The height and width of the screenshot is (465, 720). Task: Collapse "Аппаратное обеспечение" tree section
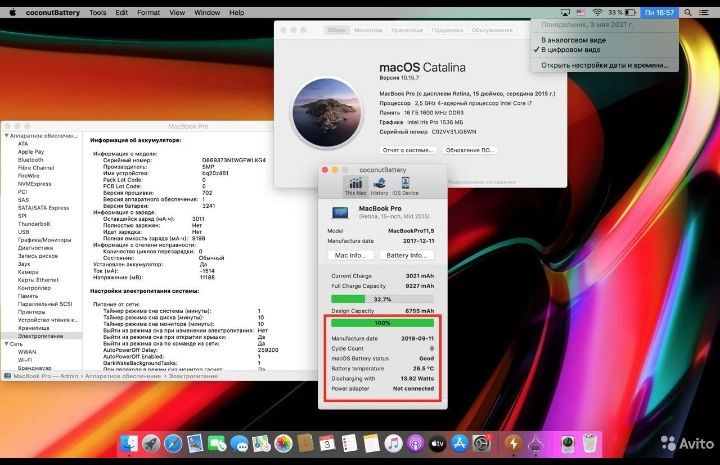[x=6, y=136]
